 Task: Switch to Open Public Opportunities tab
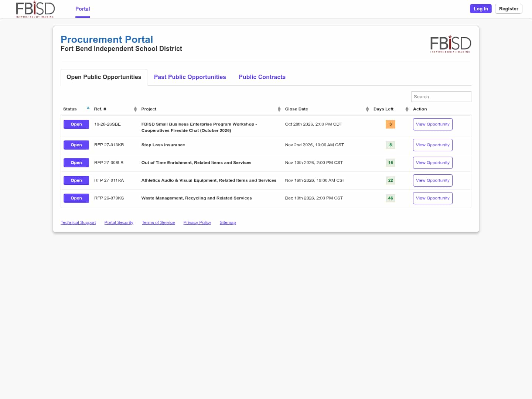point(104,77)
